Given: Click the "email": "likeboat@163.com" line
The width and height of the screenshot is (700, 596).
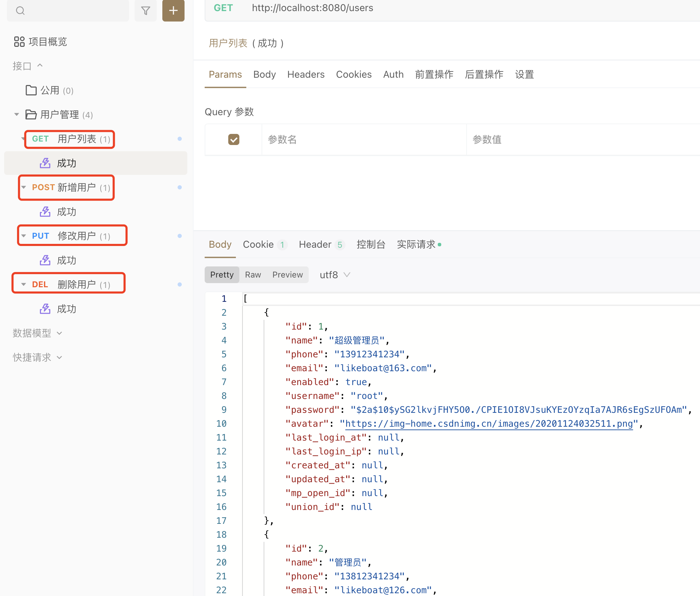Looking at the screenshot, I should tap(361, 368).
